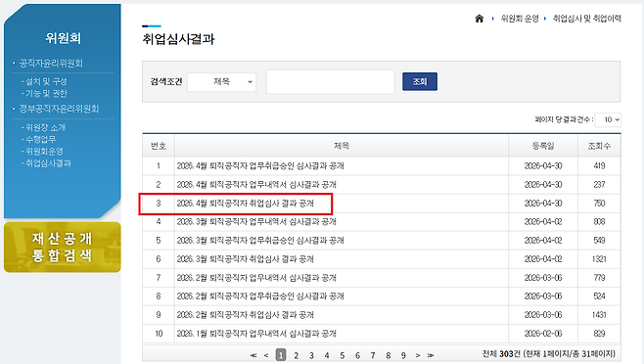Click total count text 전체 303건
This screenshot has height=364, width=644.
point(501,354)
